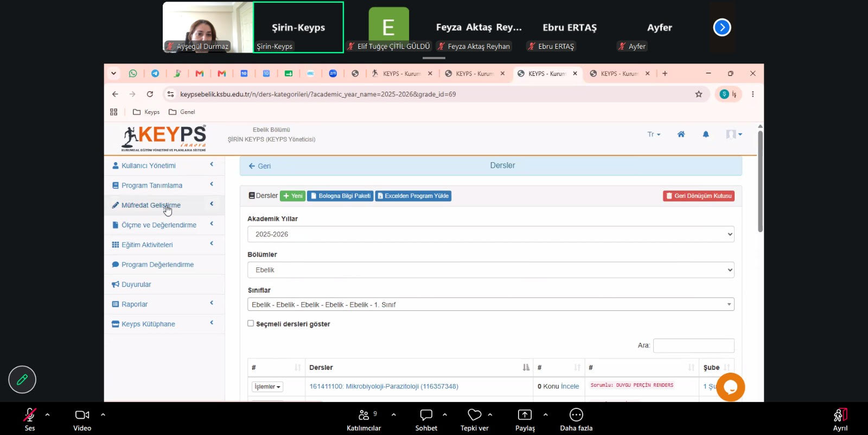
Task: Click the Zoom annotate pencil button
Action: (22, 380)
